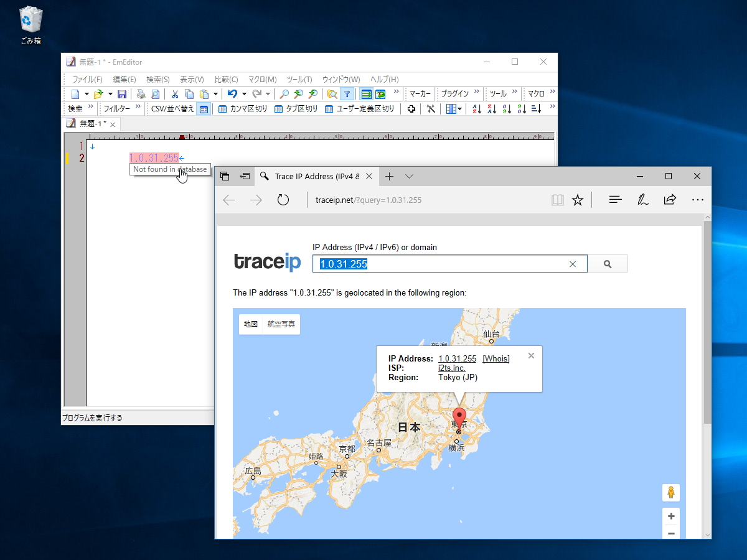Image resolution: width=747 pixels, height=560 pixels.
Task: Open the ファイル(F) menu
Action: 87,80
